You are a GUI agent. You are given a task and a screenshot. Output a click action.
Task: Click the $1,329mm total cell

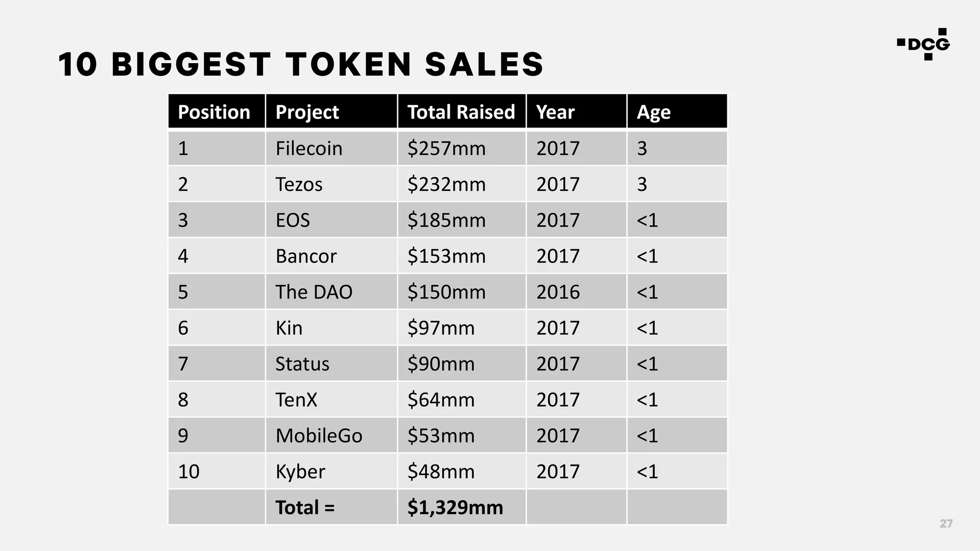(x=462, y=507)
